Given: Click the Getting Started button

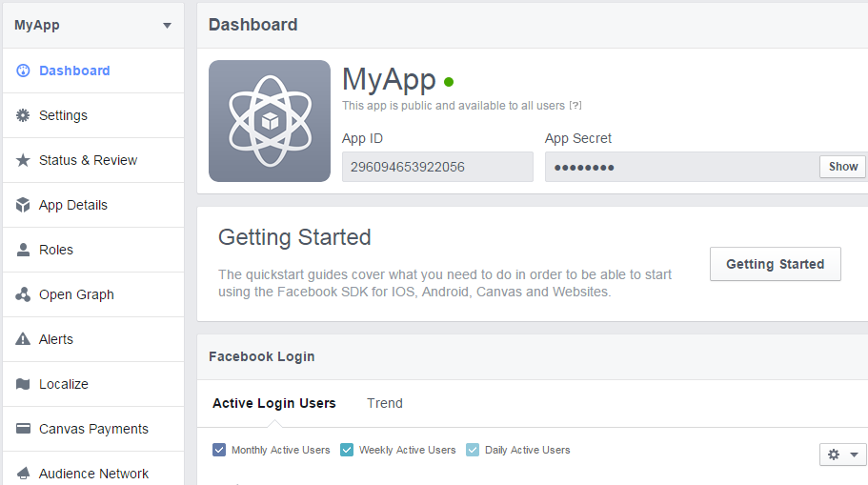Looking at the screenshot, I should [775, 264].
